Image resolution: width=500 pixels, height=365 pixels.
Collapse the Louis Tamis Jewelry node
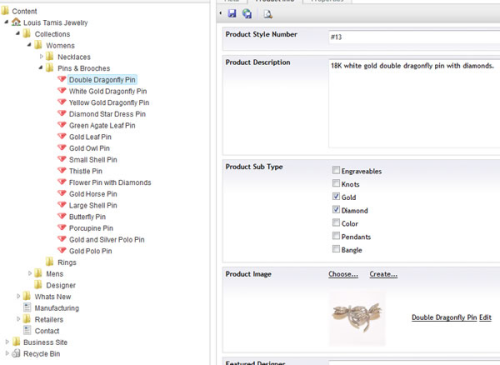click(6, 22)
